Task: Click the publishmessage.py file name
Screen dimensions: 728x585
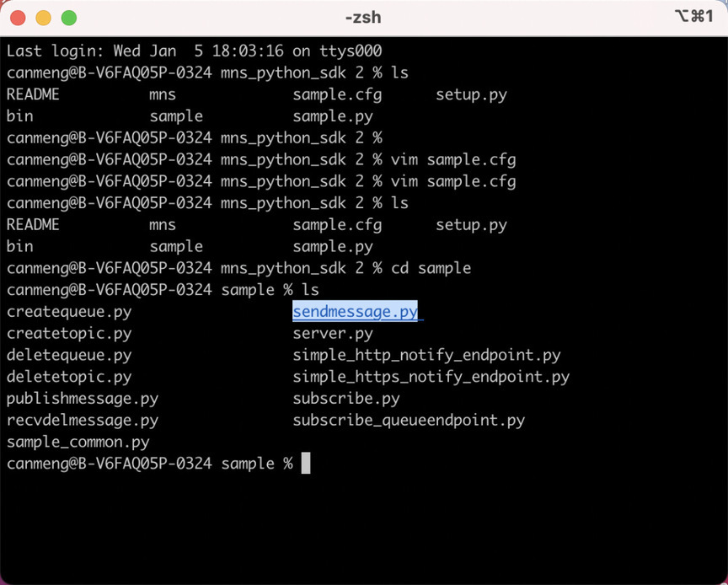Action: [83, 399]
